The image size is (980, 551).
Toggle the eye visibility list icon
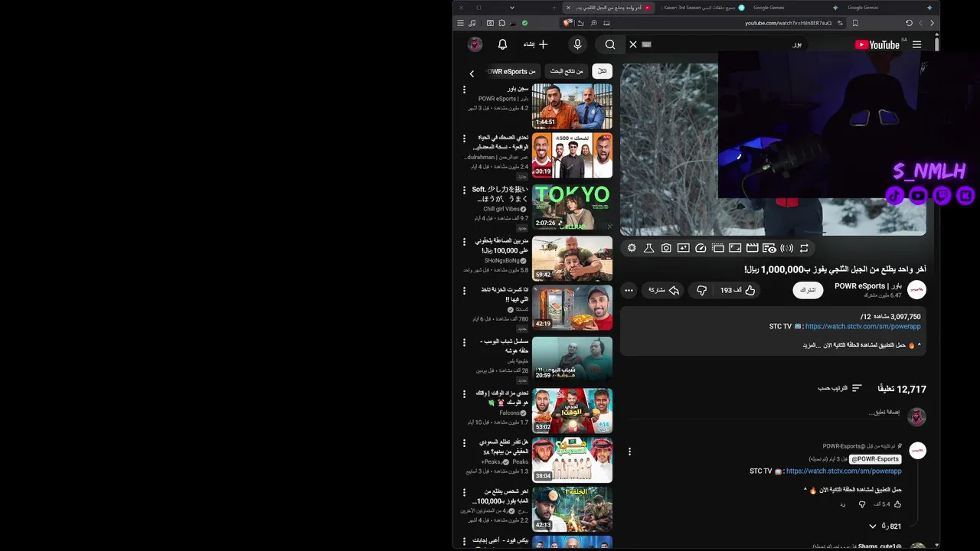tap(769, 248)
